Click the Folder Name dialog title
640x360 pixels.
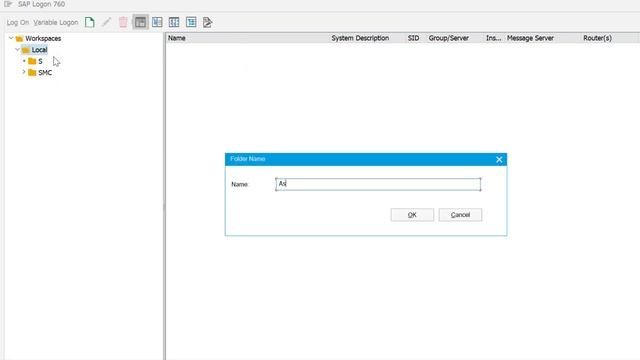click(x=248, y=159)
